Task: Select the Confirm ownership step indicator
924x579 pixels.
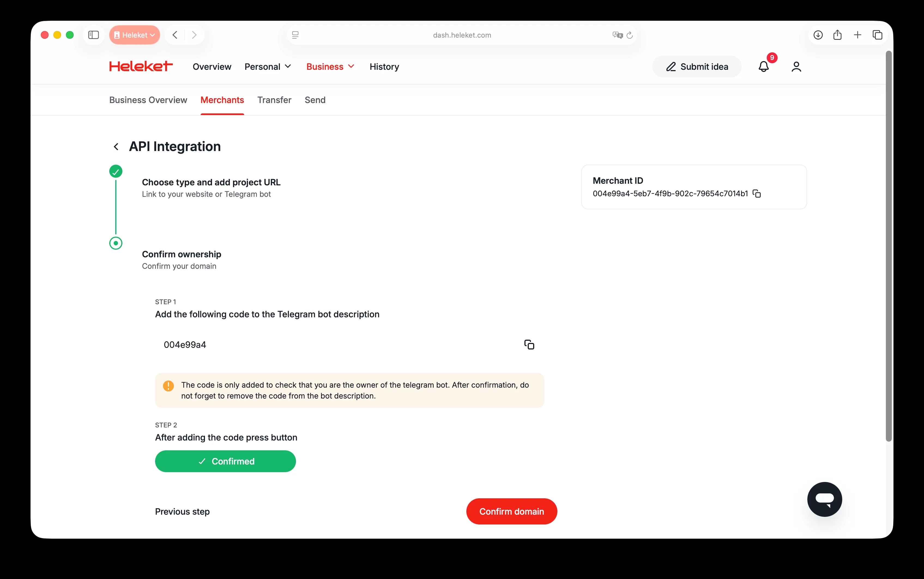Action: point(116,243)
